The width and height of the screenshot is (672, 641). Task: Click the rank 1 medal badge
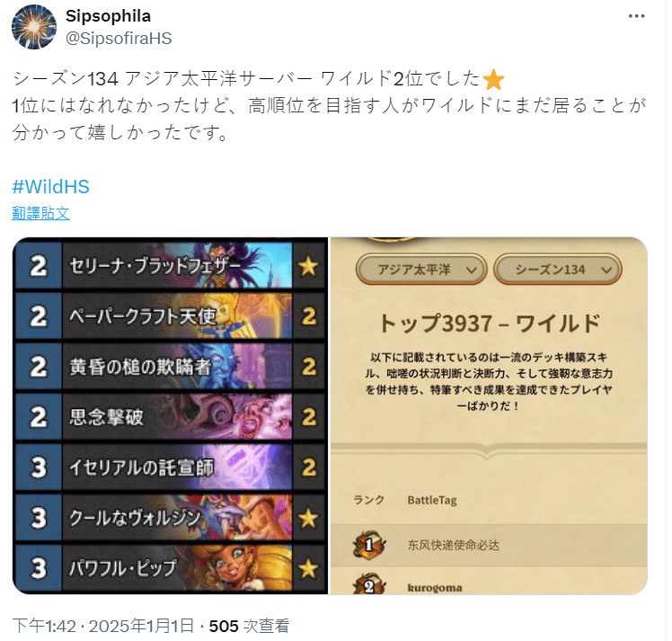[369, 545]
